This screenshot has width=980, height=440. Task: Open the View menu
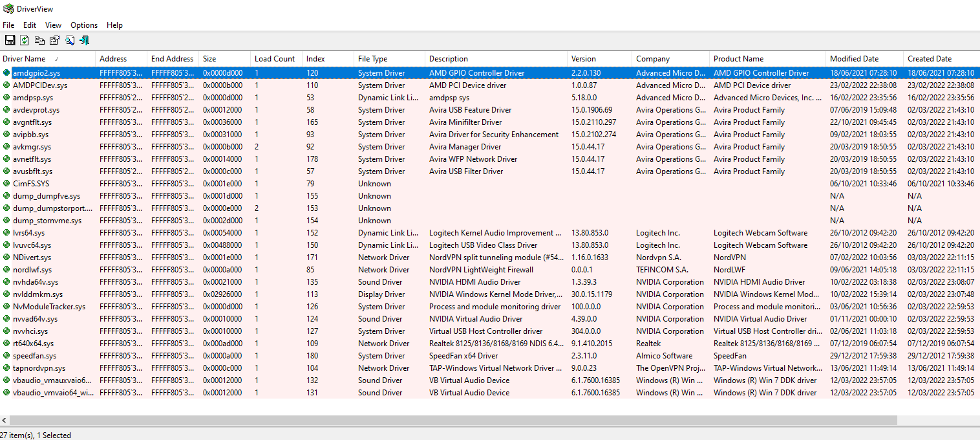click(54, 25)
